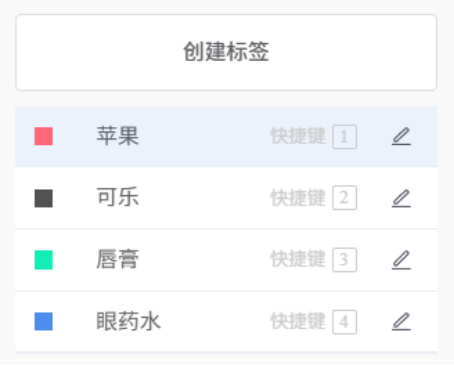This screenshot has height=366, width=454.
Task: Click shortcut key box showing 4
Action: click(344, 322)
